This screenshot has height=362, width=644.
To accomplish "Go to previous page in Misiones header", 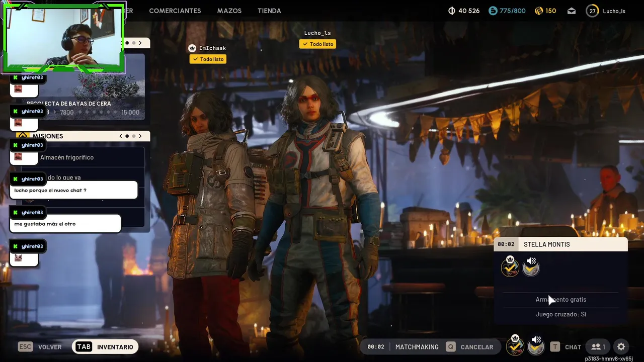I will 120,136.
